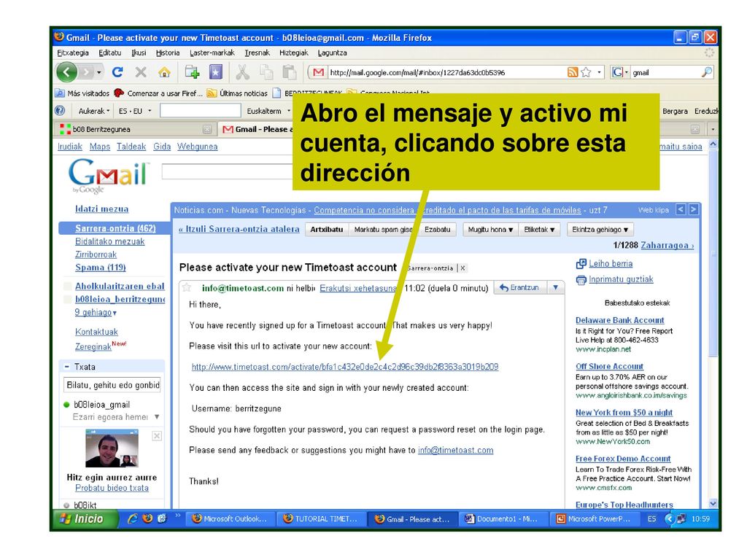Star the Timetoast message
This screenshot has height=560, width=747.
pyautogui.click(x=187, y=287)
